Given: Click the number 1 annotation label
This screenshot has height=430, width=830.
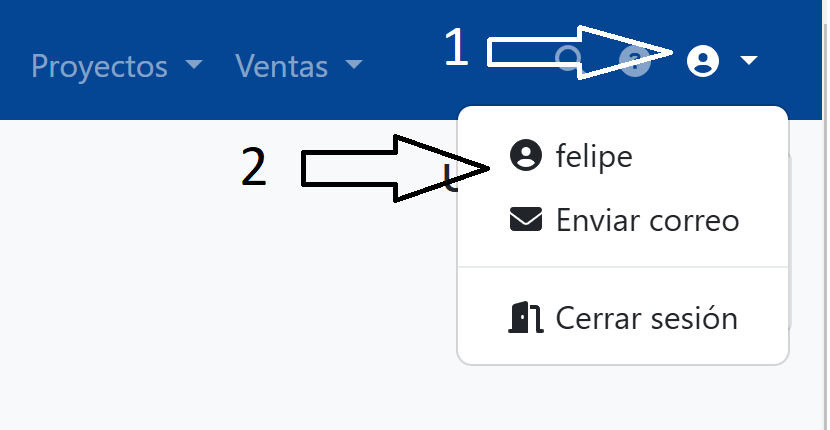Looking at the screenshot, I should click(x=456, y=48).
